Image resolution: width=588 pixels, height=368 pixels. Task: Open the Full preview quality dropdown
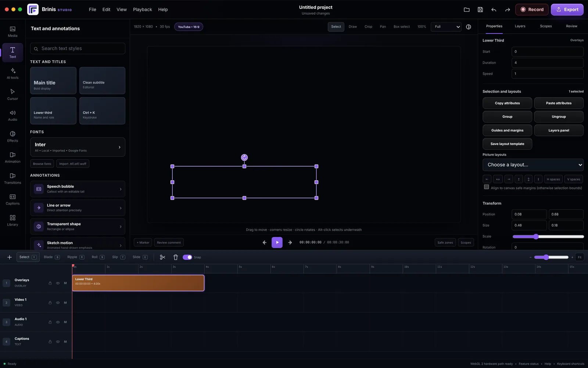point(446,26)
